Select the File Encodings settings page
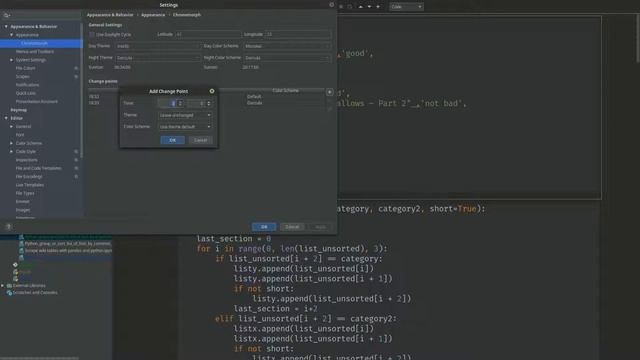Viewport: 640px width, 360px height. coord(29,176)
